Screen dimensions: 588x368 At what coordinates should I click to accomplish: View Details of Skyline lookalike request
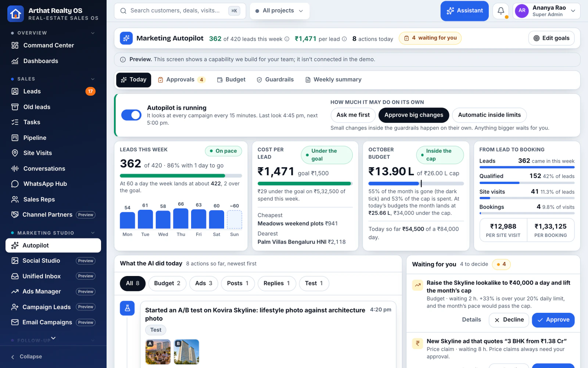click(x=472, y=320)
